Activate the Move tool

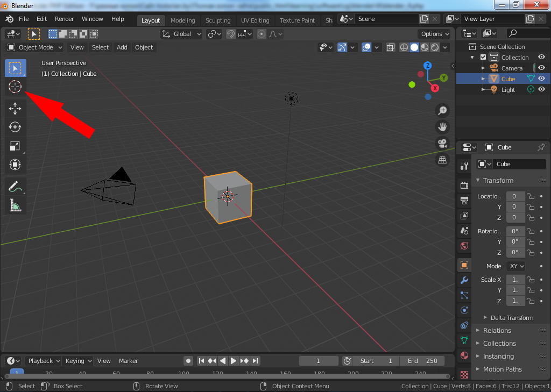pos(15,109)
